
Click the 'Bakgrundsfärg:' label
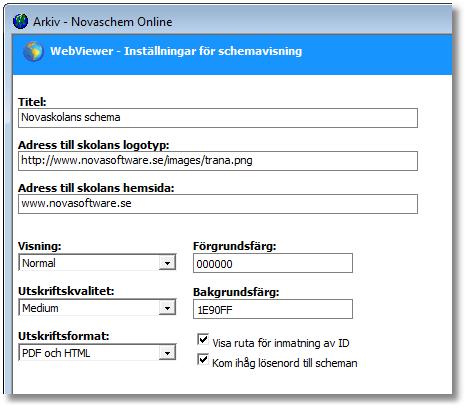coord(236,292)
